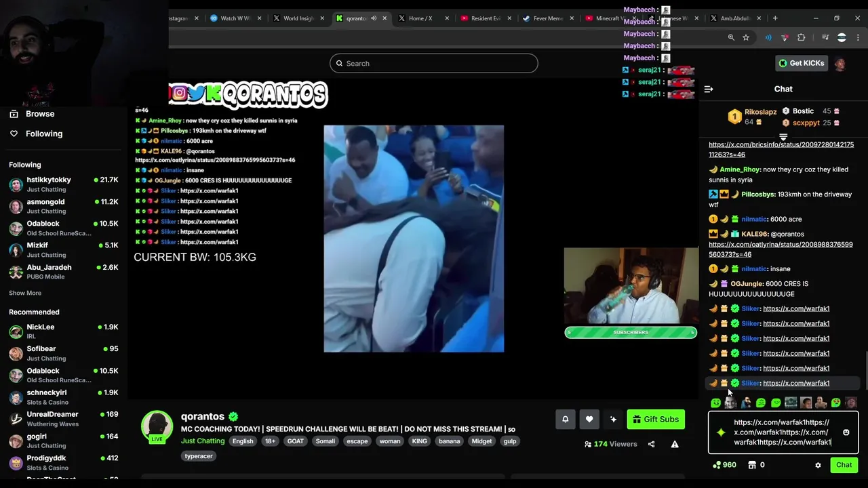Close the Home / X tab
This screenshot has height=488, width=868.
(x=446, y=18)
